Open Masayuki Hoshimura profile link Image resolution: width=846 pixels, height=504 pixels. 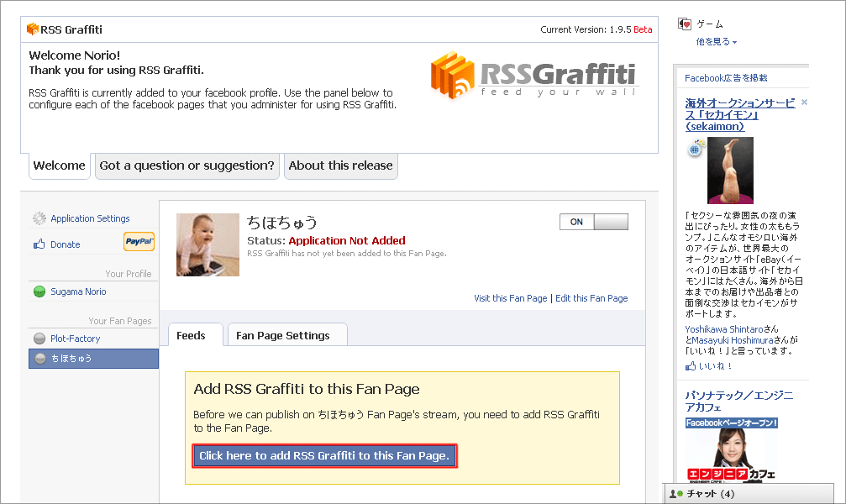[733, 340]
